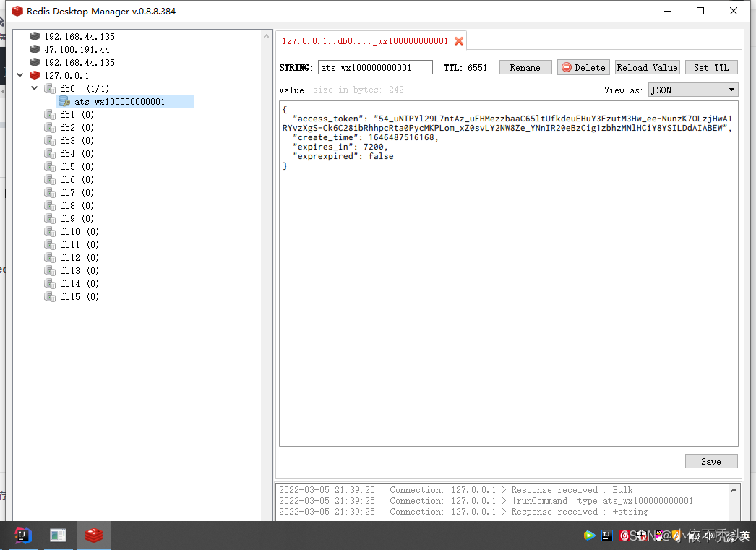The image size is (756, 550).
Task: Click the "Response received : Bulk" log line
Action: tap(455, 490)
